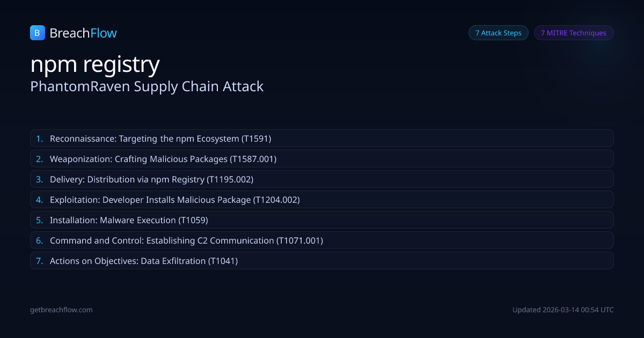
Task: Open step 5 Installation Malware Execution
Action: 321,220
